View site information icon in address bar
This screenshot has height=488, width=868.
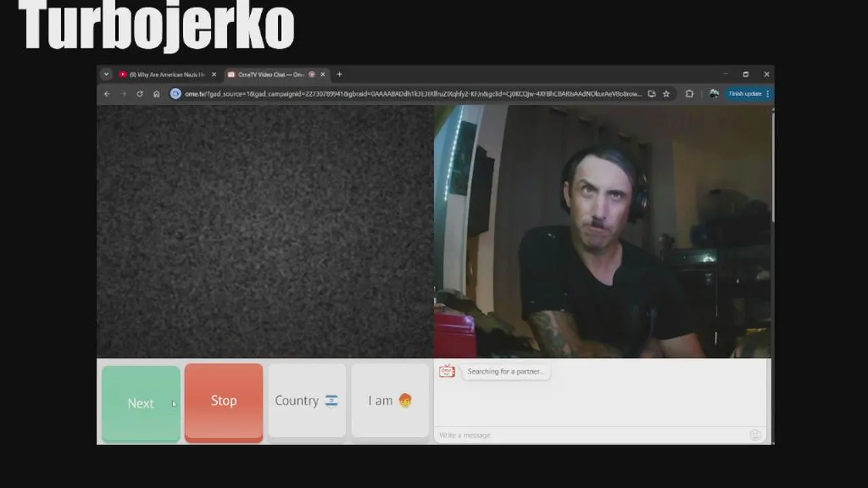[x=176, y=94]
